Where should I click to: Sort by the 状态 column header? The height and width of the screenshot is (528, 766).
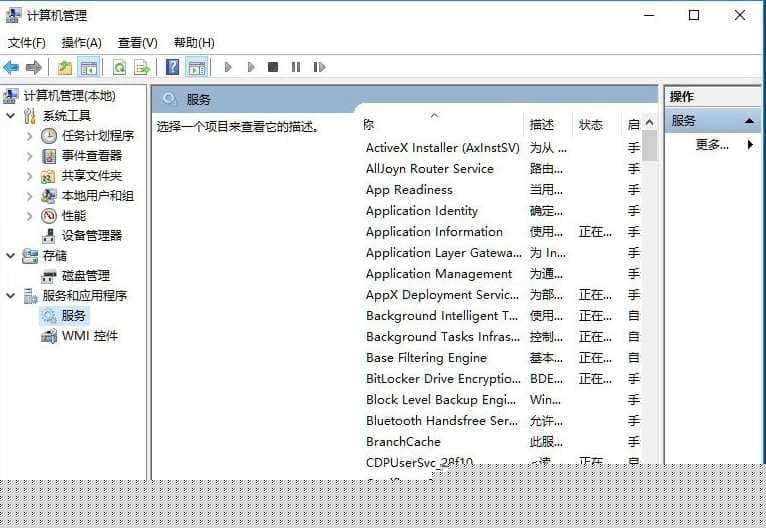(590, 125)
